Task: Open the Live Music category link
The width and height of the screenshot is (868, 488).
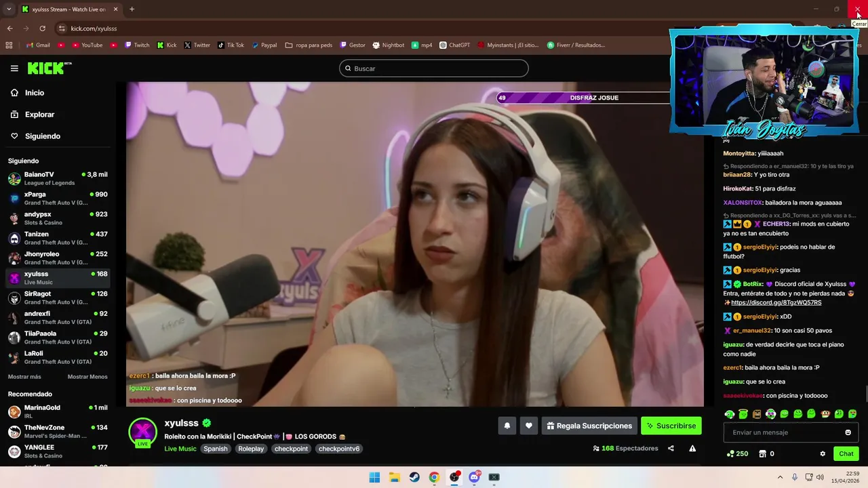Action: click(180, 449)
